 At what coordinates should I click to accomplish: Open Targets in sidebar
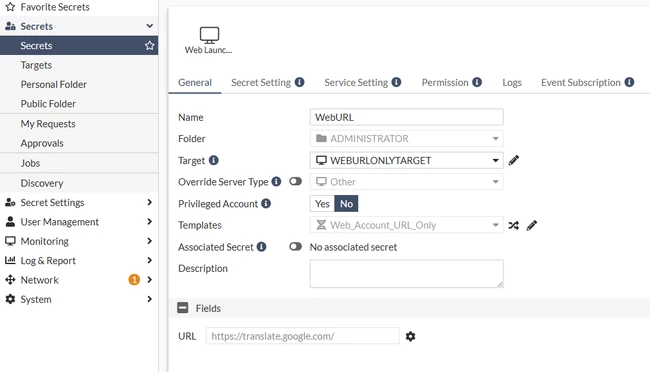coord(79,65)
